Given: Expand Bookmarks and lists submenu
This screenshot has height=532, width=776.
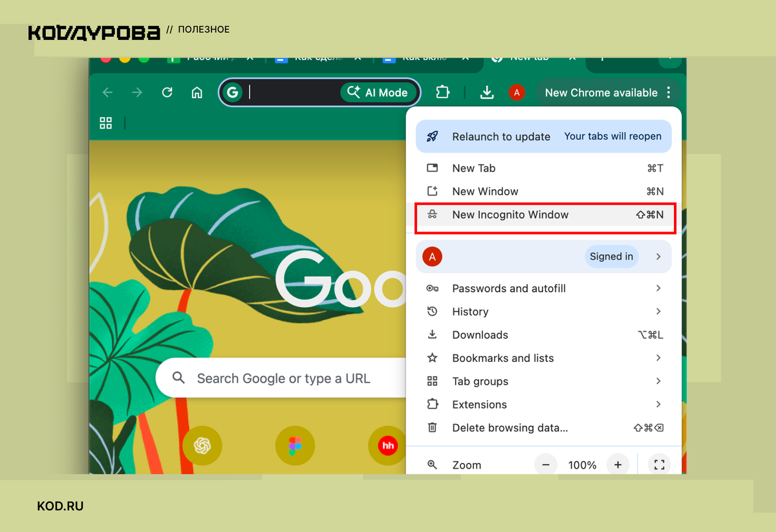Looking at the screenshot, I should point(543,358).
